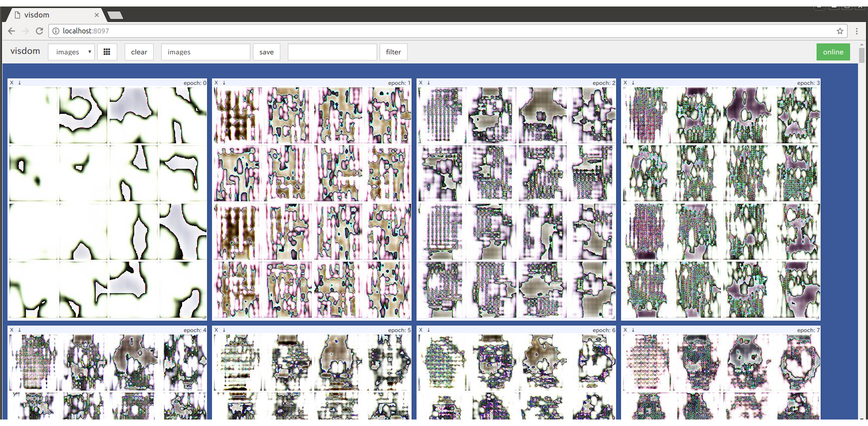Close the epoch: 4 pane

click(11, 330)
